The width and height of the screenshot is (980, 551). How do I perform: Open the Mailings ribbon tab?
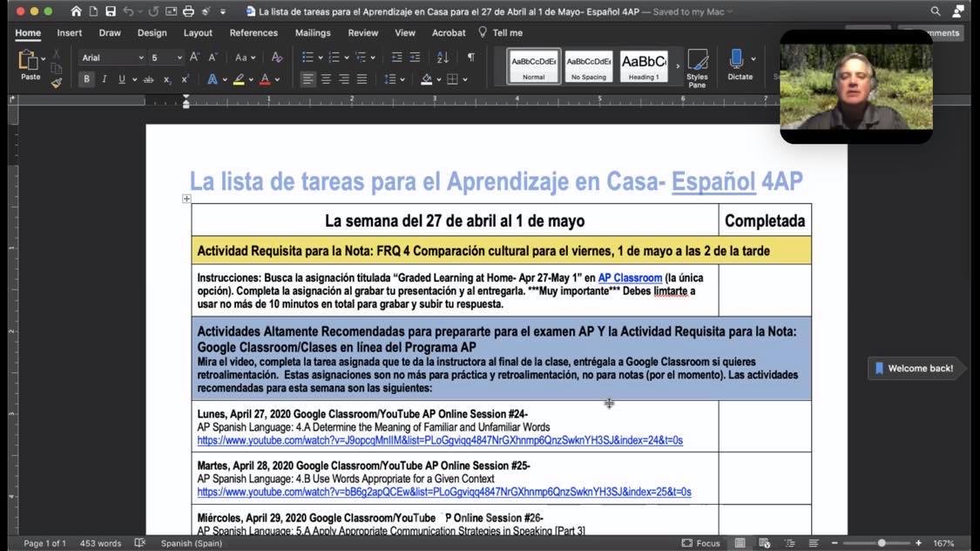pos(313,33)
